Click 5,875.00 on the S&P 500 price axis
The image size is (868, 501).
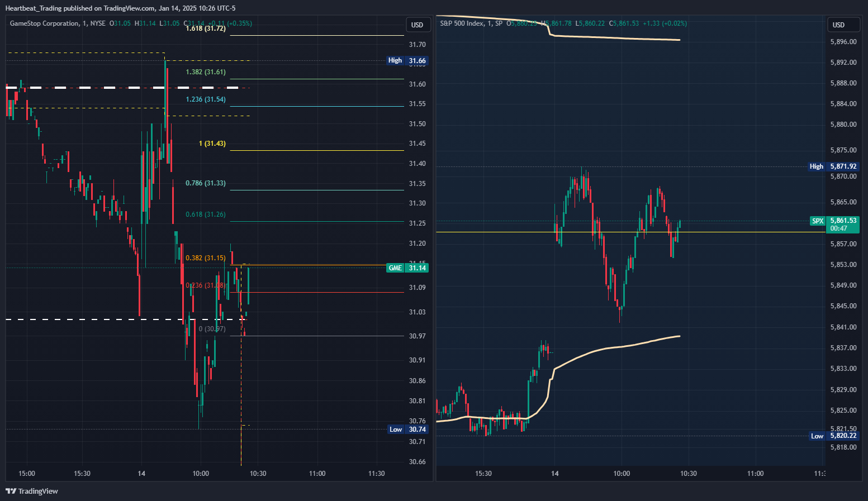tap(843, 150)
